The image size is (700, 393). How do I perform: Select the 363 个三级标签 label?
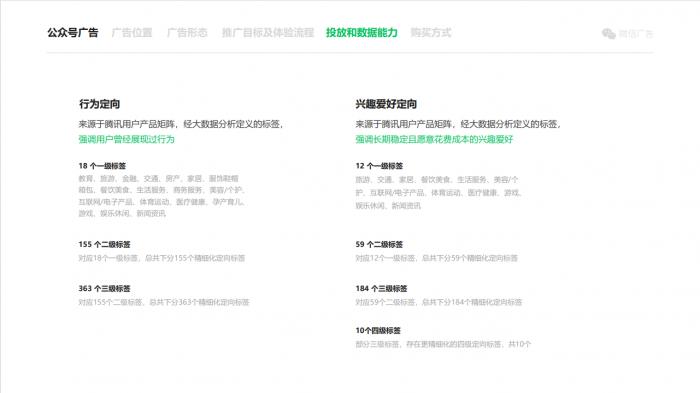click(104, 288)
